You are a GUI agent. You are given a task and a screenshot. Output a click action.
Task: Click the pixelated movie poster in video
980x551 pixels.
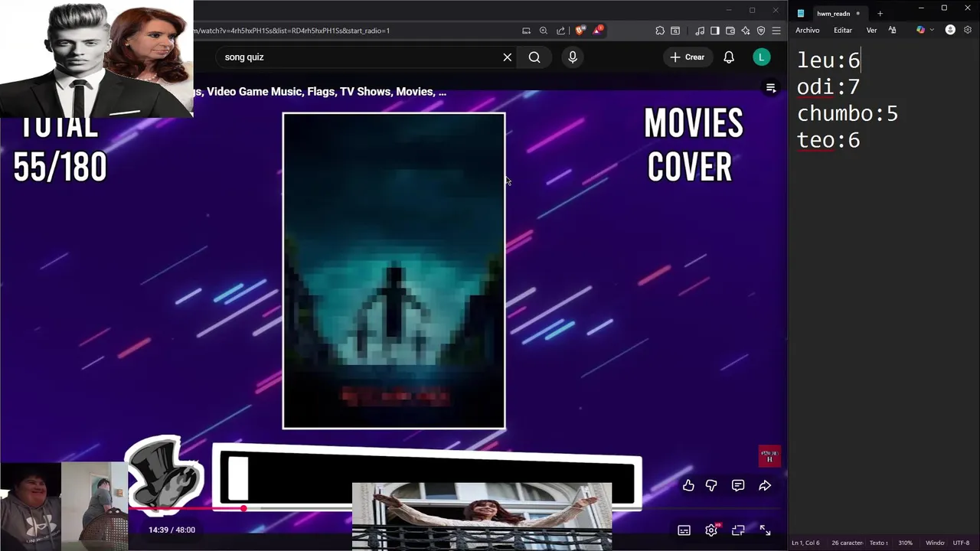click(x=394, y=271)
